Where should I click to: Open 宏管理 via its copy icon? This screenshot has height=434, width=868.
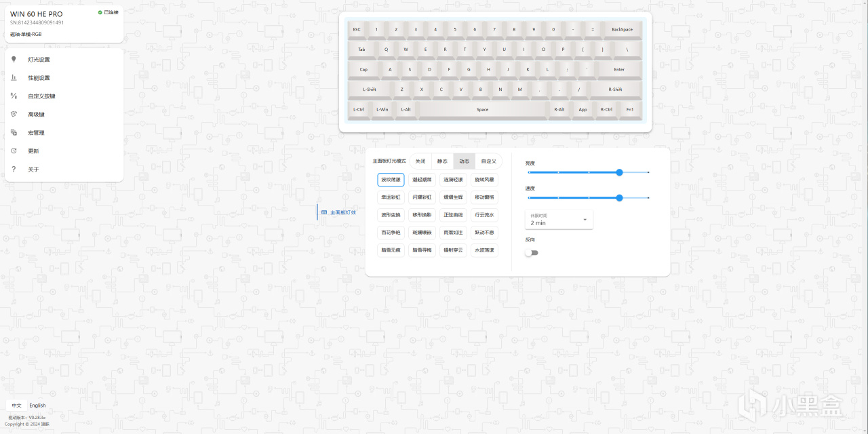pyautogui.click(x=14, y=133)
